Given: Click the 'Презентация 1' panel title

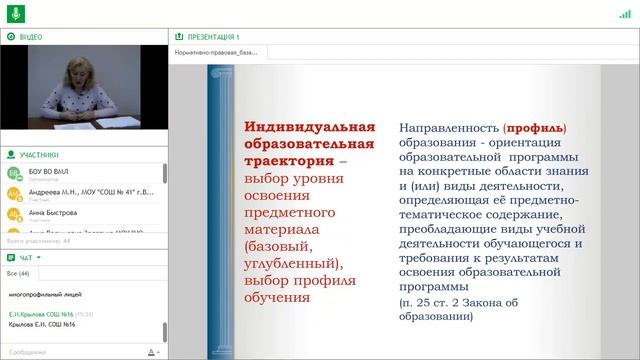Looking at the screenshot, I should click(x=213, y=37).
